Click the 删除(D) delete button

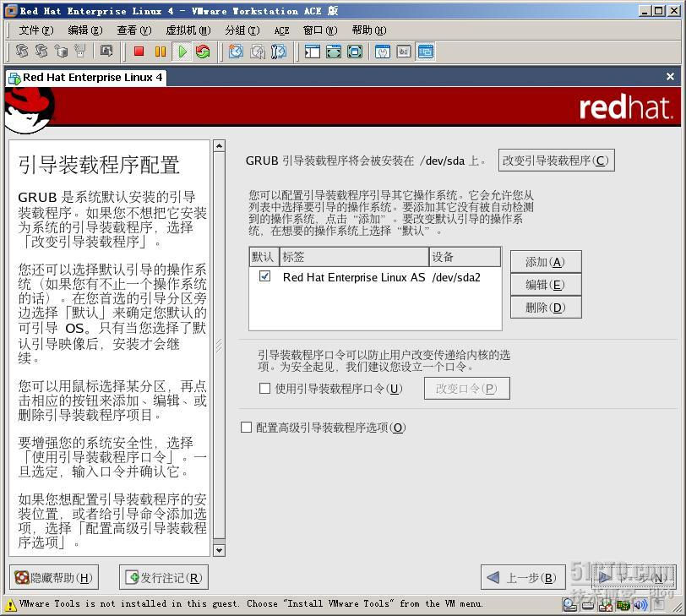click(x=546, y=308)
